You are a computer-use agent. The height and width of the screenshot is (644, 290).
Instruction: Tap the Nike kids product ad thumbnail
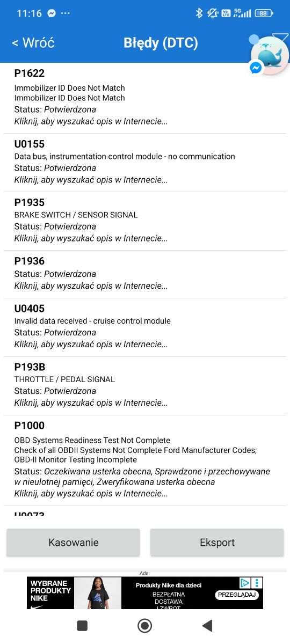pyautogui.click(x=97, y=593)
